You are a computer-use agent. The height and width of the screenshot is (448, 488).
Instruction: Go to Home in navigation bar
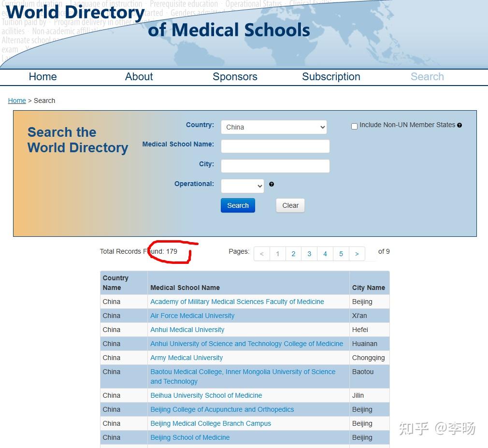(43, 76)
